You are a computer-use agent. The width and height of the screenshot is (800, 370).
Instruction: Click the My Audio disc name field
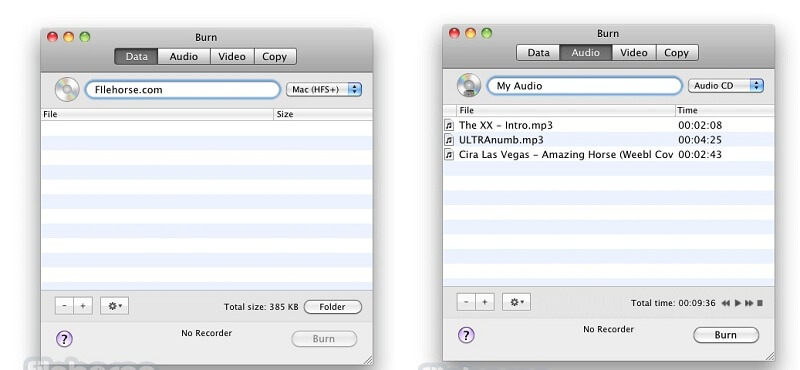(x=585, y=86)
